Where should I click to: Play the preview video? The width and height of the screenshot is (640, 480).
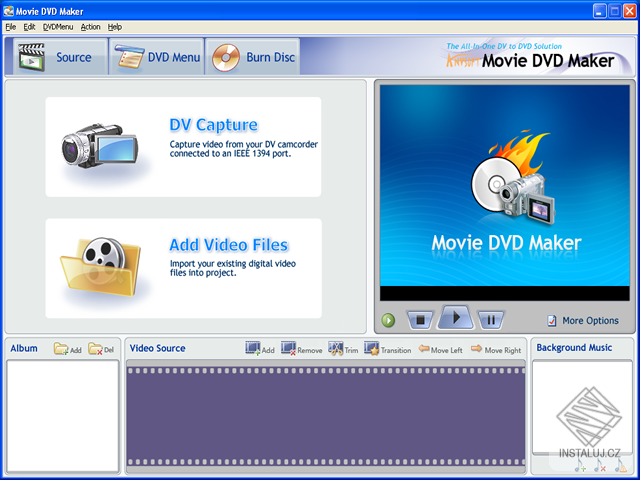point(456,317)
